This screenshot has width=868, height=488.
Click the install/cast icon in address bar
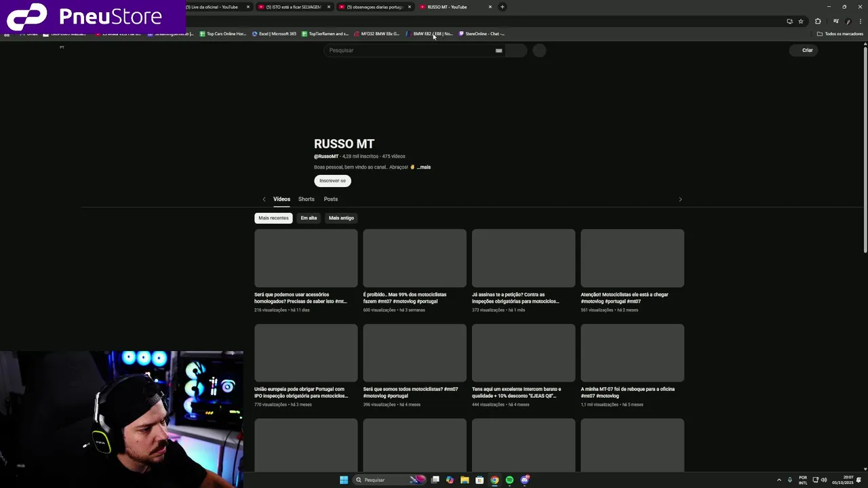[x=789, y=21]
